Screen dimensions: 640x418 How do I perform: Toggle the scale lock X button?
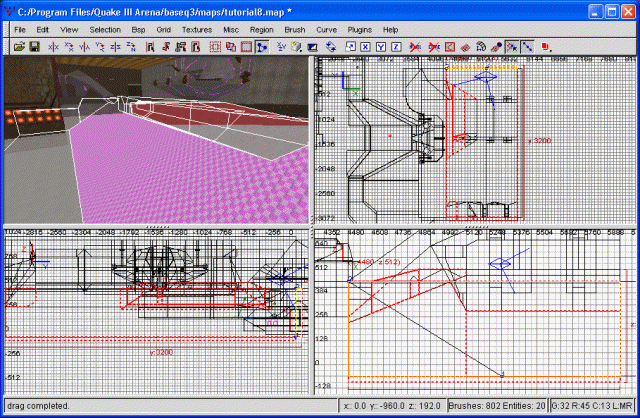tap(365, 47)
